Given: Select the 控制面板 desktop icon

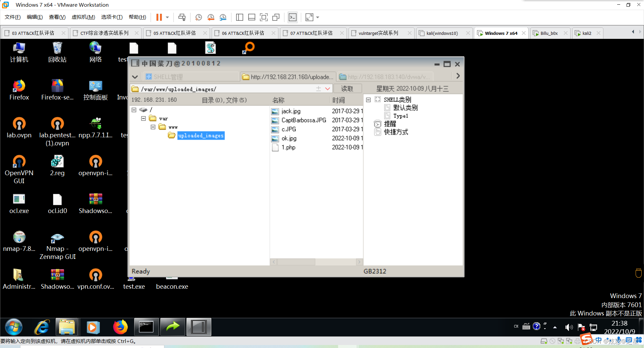Looking at the screenshot, I should [x=96, y=90].
